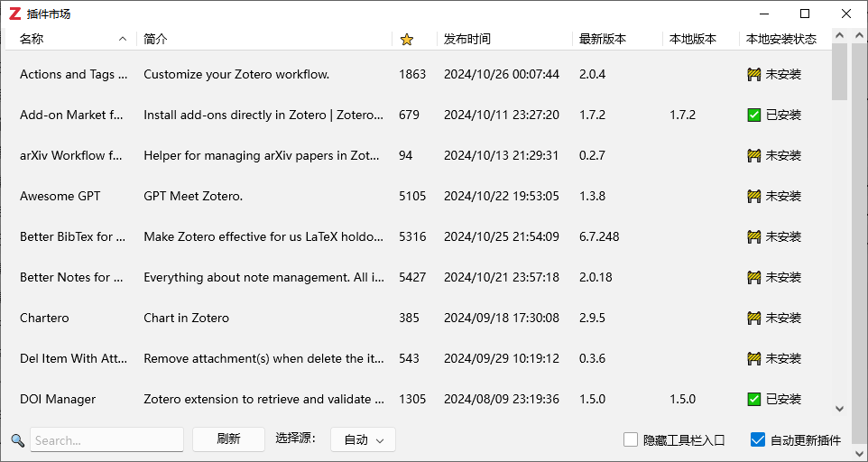The height and width of the screenshot is (462, 868).
Task: Click description 'Remove attachment(s) when delete'
Action: (x=263, y=358)
